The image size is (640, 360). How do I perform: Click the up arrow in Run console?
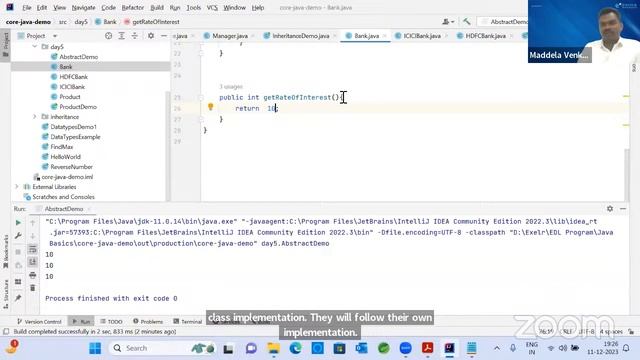pyautogui.click(x=33, y=223)
